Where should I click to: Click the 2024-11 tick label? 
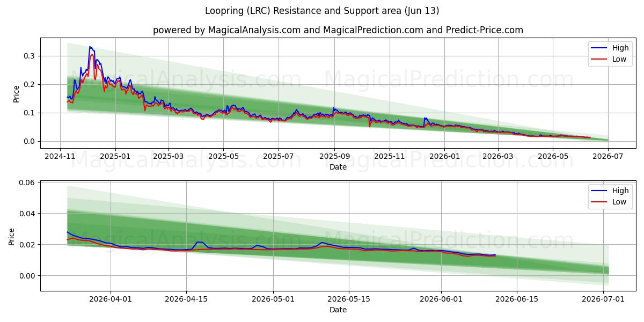coord(60,156)
